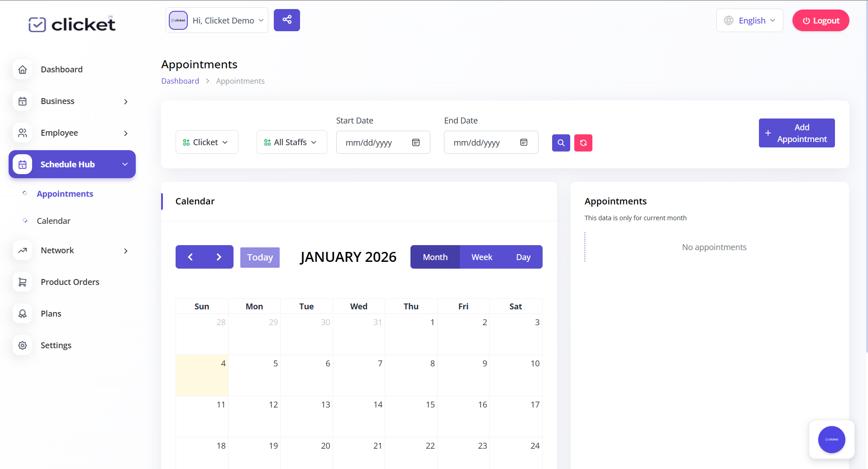Screen dimensions: 868x469
Task: Click the search magnifier button
Action: [561, 143]
